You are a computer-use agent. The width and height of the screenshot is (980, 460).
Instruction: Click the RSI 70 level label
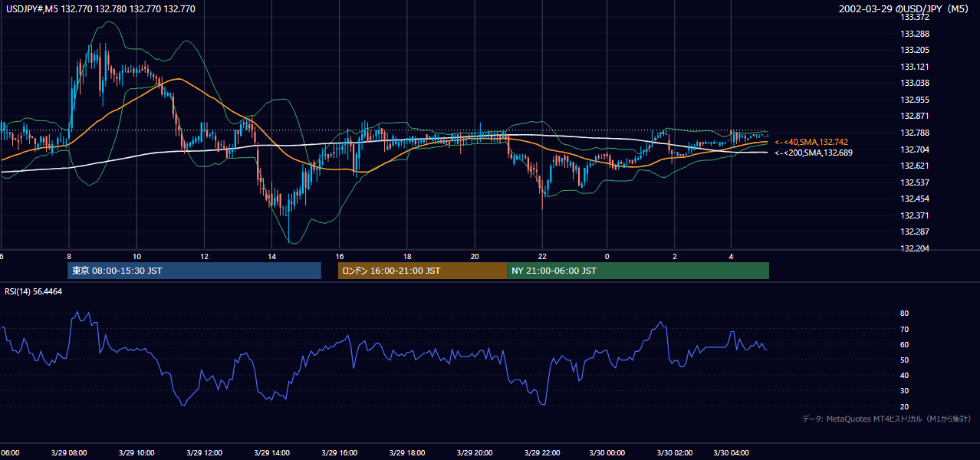[x=904, y=329]
